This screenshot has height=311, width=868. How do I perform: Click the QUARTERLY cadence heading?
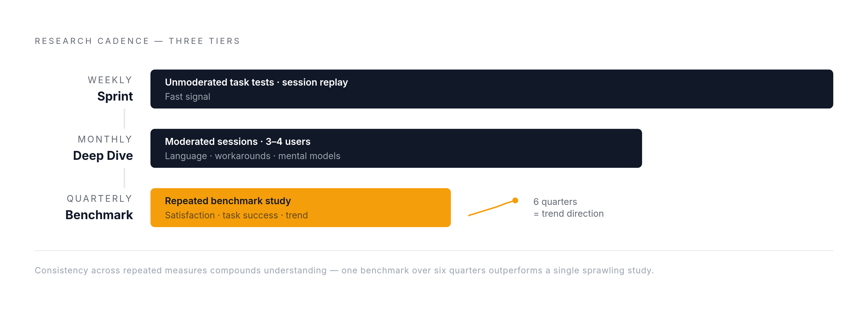(x=99, y=198)
